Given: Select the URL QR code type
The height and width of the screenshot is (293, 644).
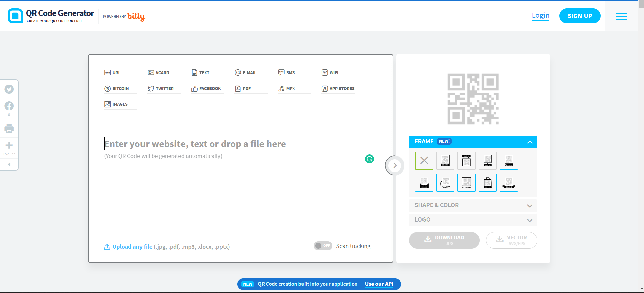Looking at the screenshot, I should (120, 72).
